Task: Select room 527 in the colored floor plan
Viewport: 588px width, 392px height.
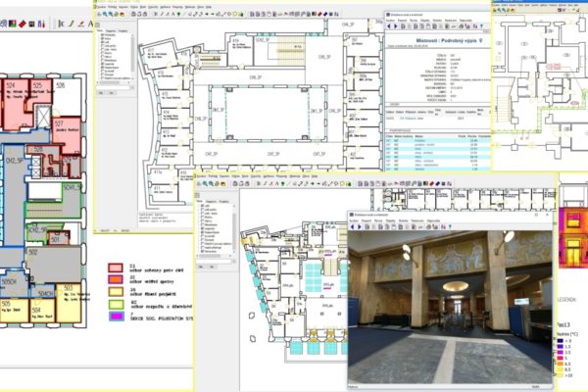Action: coord(67,135)
